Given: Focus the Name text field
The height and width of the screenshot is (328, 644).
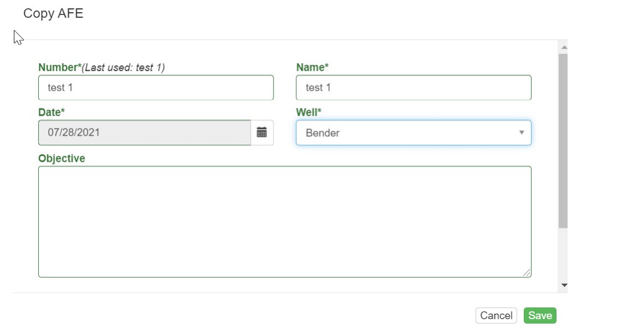Looking at the screenshot, I should 413,88.
